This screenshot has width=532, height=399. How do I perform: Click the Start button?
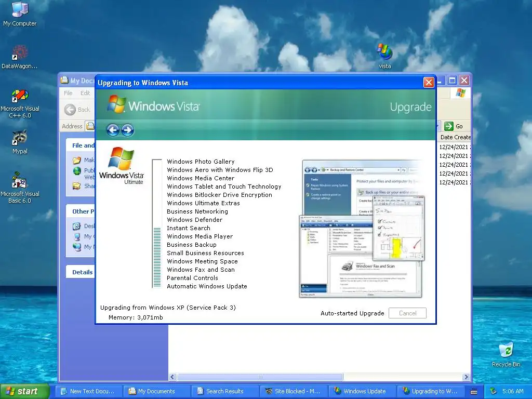(24, 391)
